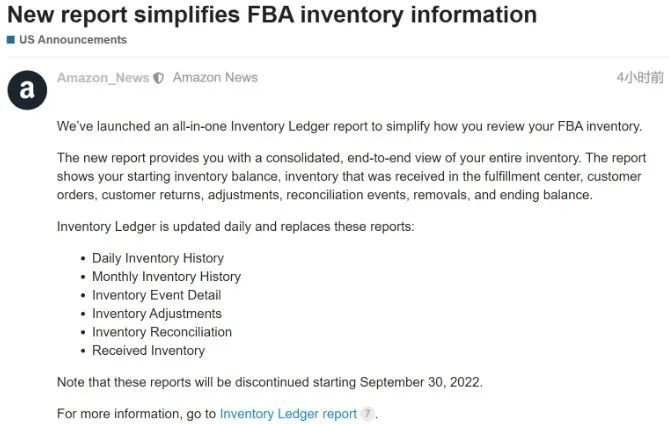The height and width of the screenshot is (424, 670).
Task: Click the post timestamp 4小时前
Action: pos(640,78)
